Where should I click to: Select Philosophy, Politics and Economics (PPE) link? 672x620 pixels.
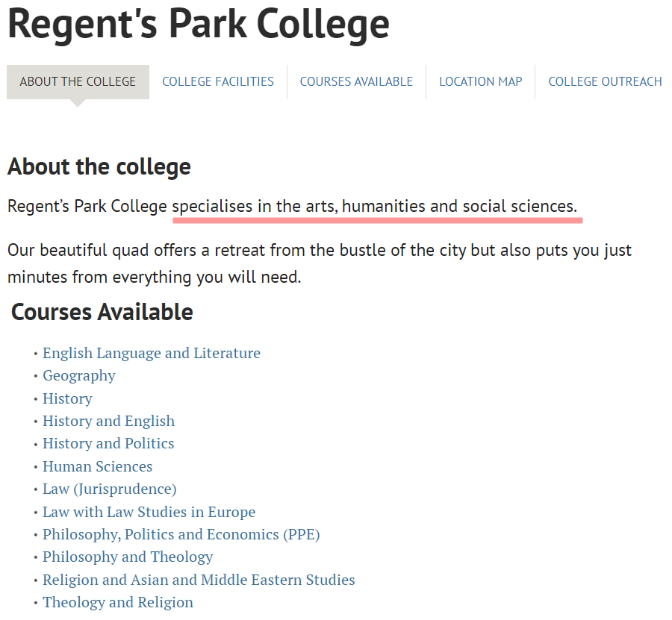point(181,534)
